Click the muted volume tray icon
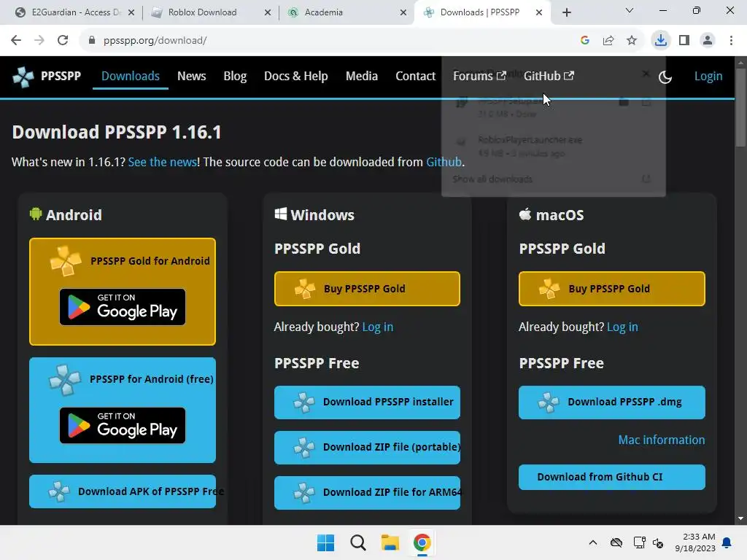This screenshot has width=747, height=560. [x=658, y=542]
